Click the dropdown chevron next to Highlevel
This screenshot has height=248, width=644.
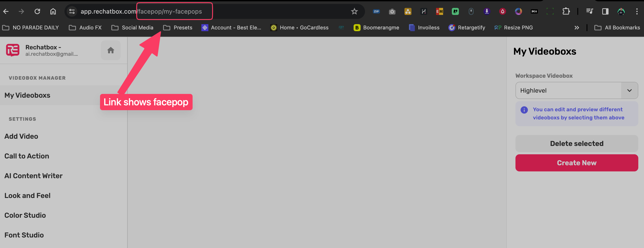(629, 90)
